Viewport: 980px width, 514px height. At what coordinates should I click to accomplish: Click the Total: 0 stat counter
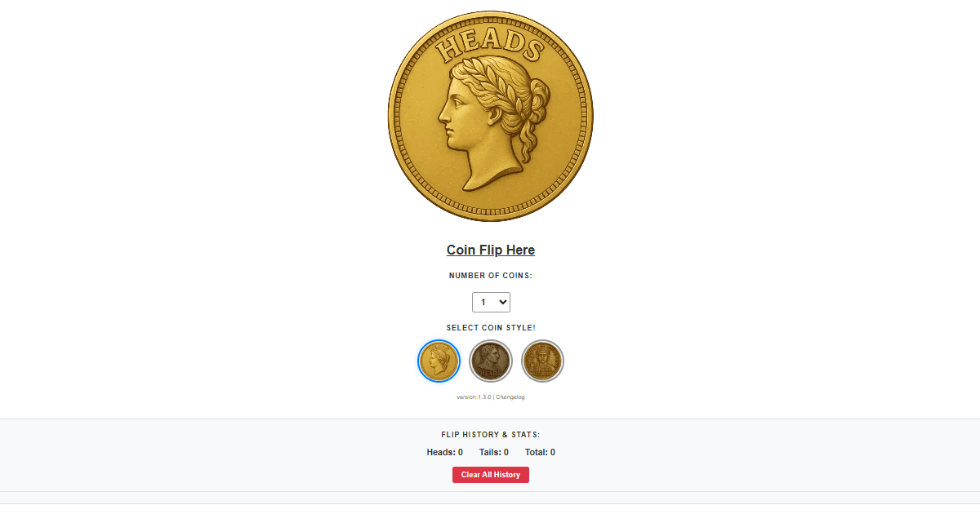point(541,452)
